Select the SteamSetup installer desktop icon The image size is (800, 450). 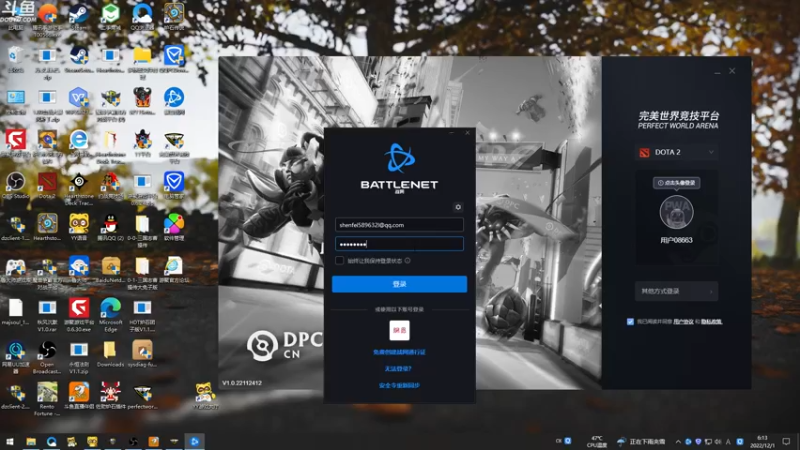[79, 59]
